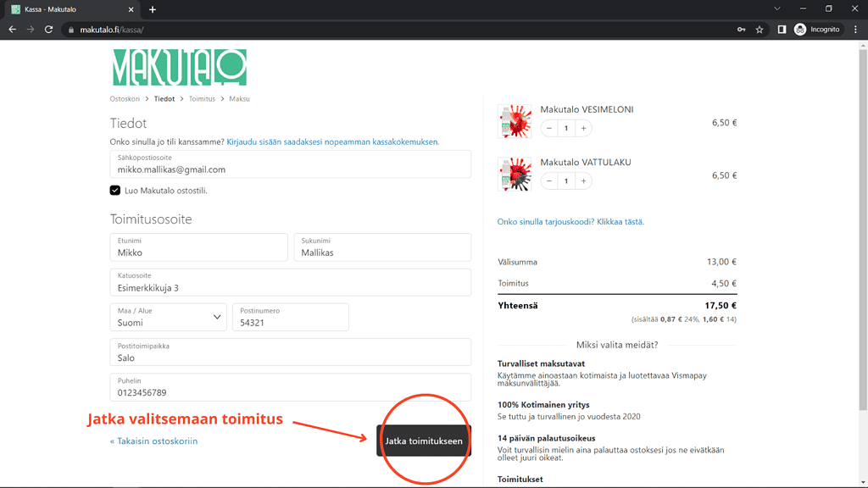Go back in browser history
868x488 pixels.
tap(13, 30)
